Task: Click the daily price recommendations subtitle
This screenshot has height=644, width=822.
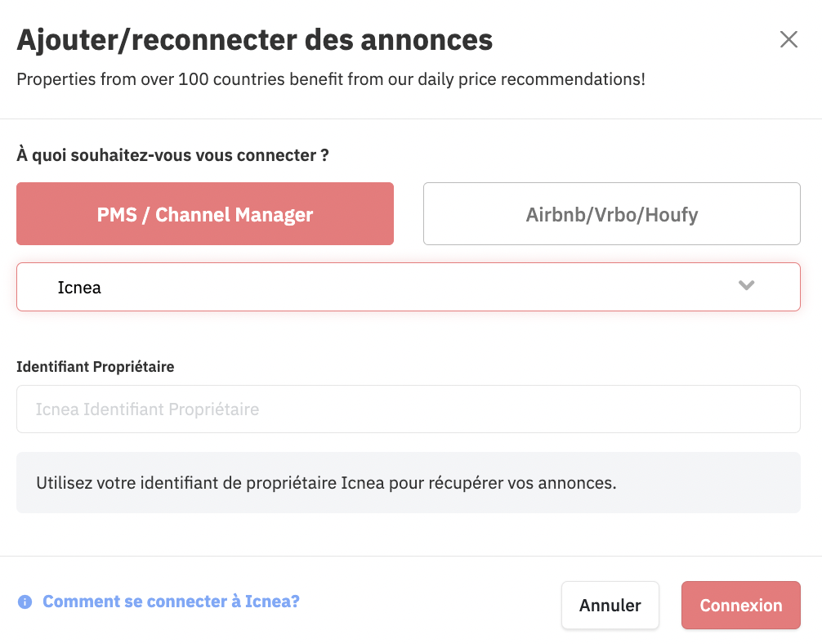Action: (331, 79)
